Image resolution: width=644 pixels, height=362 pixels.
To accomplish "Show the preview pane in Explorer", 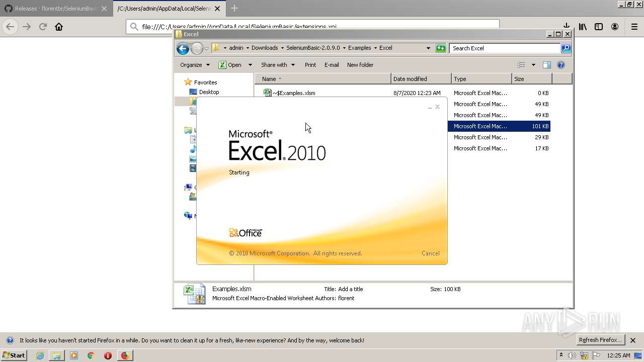I will click(547, 65).
